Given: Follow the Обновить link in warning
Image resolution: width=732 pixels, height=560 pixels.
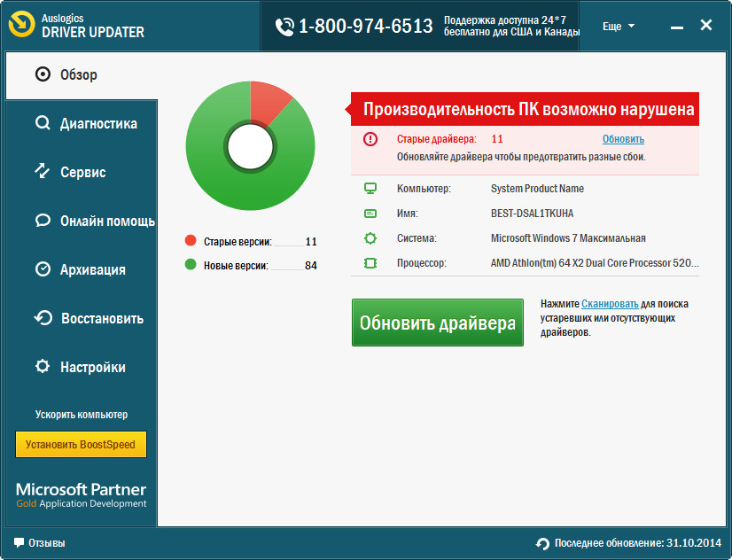Looking at the screenshot, I should [x=623, y=139].
